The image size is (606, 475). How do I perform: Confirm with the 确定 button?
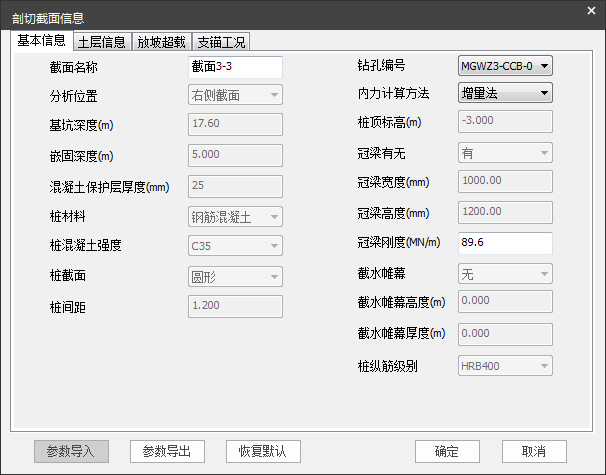[x=448, y=451]
